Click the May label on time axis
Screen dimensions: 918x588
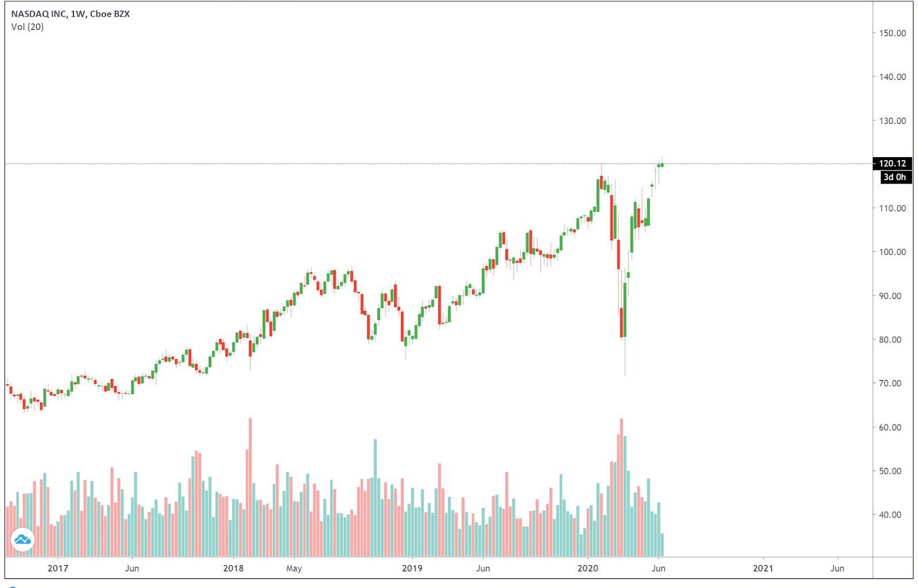(x=294, y=568)
